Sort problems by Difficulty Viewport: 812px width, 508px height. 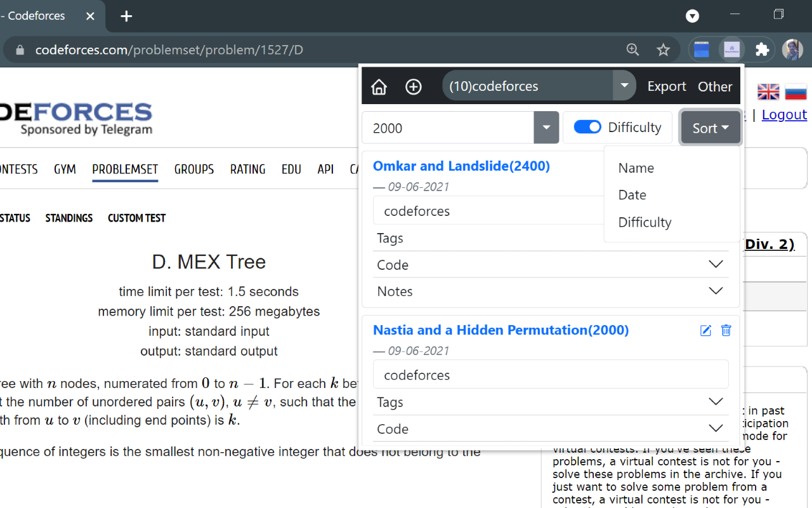tap(645, 222)
